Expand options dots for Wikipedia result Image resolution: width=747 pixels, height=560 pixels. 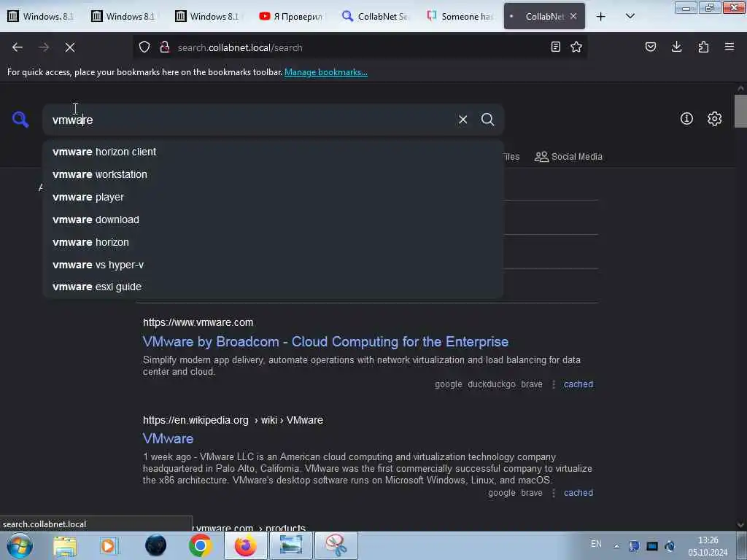click(553, 493)
